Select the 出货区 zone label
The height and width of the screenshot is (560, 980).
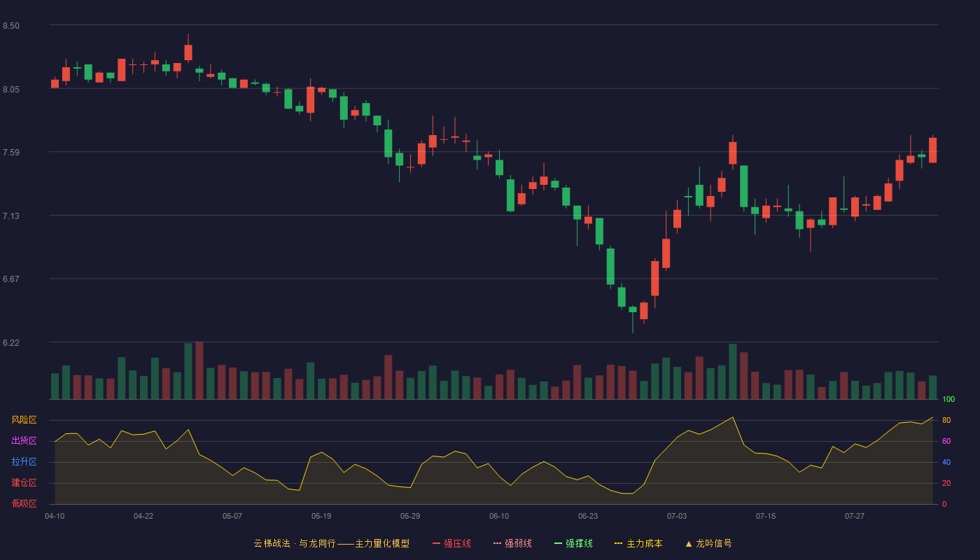(x=24, y=441)
